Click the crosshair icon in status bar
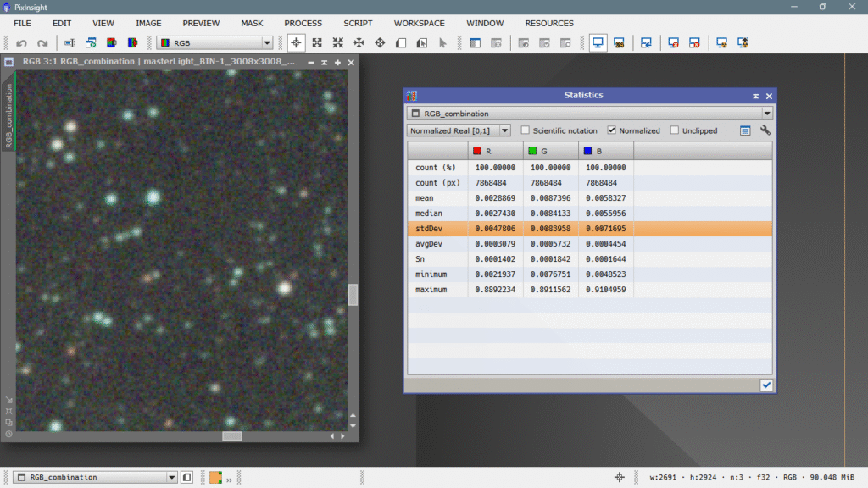This screenshot has height=488, width=868. coord(620,477)
